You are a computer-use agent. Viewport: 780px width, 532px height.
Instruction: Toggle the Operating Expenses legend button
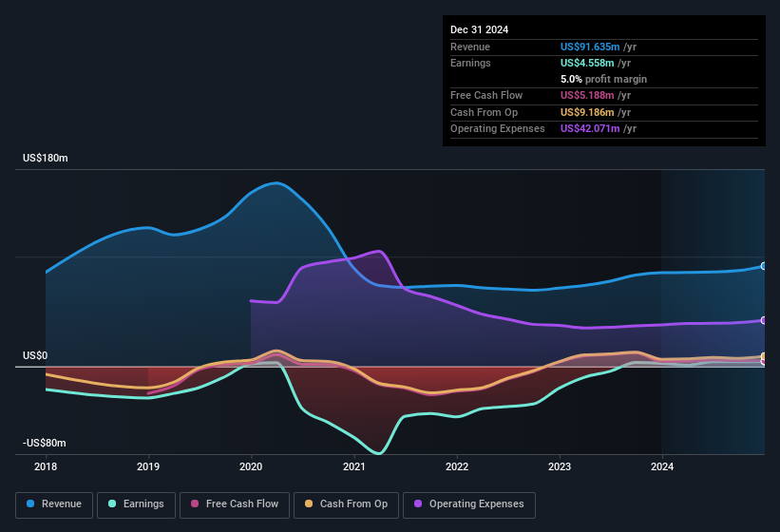click(469, 504)
